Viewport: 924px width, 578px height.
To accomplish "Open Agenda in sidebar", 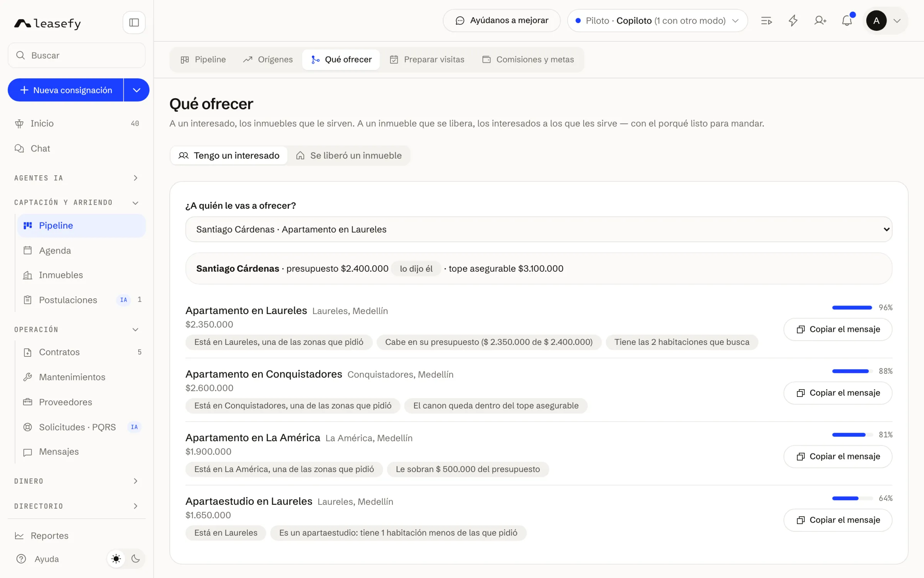I will tap(81, 250).
